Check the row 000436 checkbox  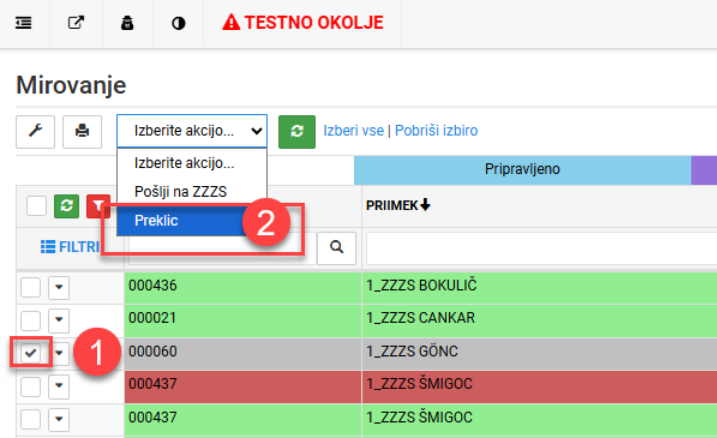[31, 288]
